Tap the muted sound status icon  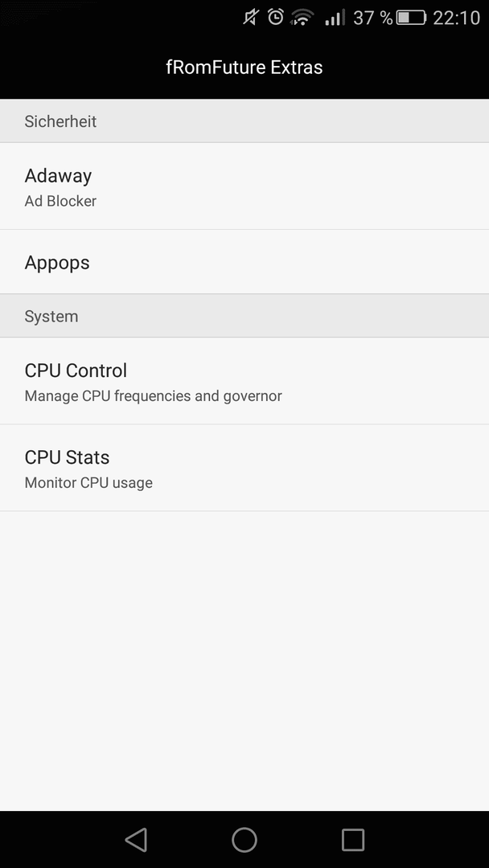(x=252, y=18)
